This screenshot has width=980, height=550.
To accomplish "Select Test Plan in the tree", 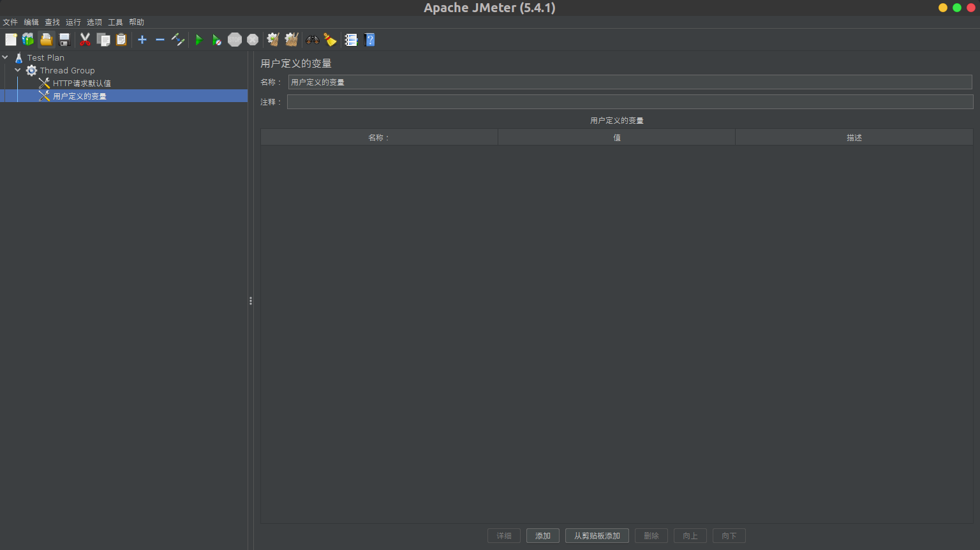I will [46, 57].
